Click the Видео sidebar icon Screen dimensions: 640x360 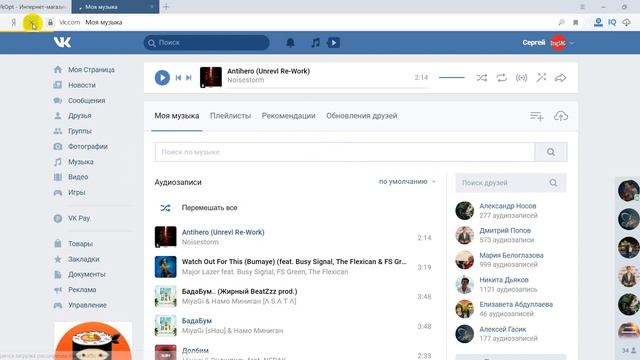[58, 177]
